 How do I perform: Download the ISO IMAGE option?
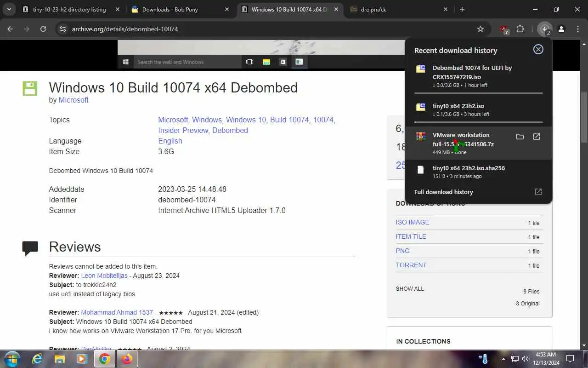413,222
